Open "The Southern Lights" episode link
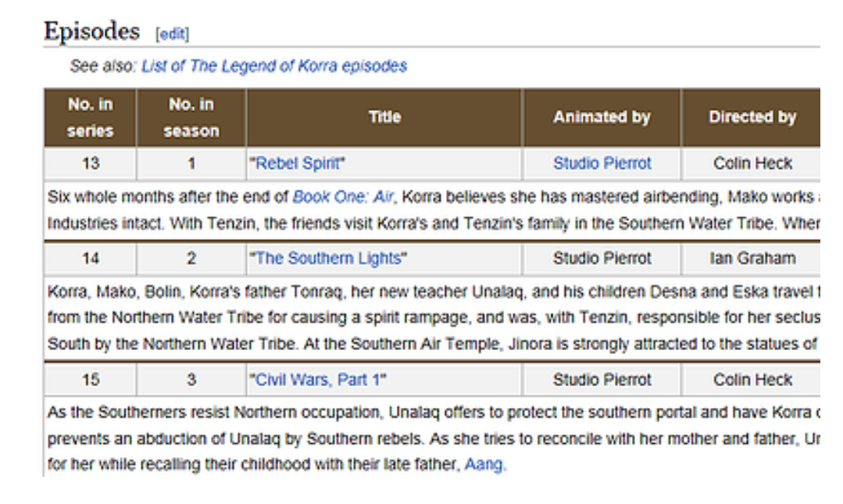The image size is (843, 504). point(328,259)
